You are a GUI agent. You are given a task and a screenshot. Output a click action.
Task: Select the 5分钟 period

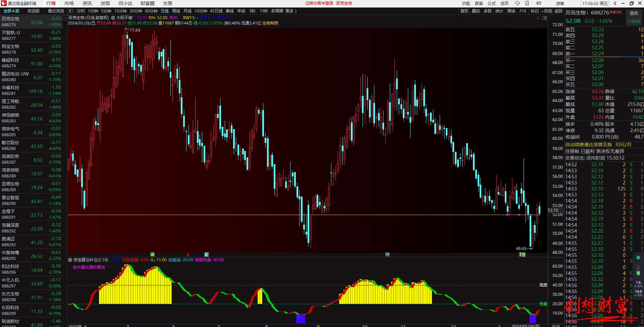pos(106,11)
